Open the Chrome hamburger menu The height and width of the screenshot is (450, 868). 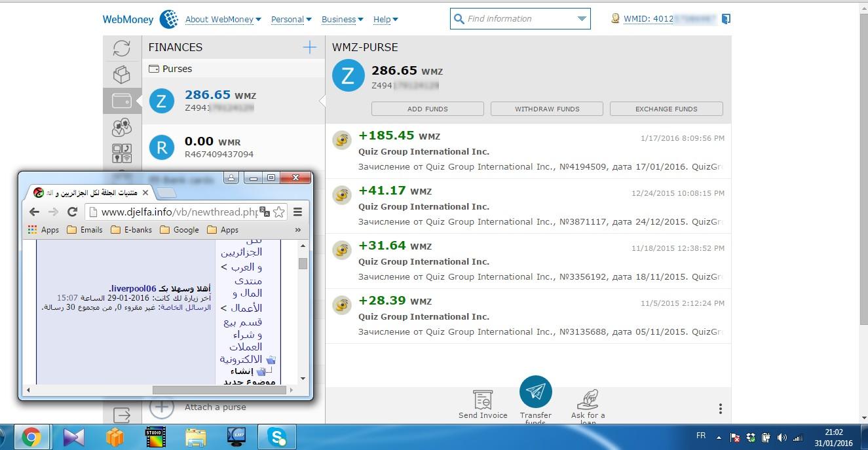coord(297,212)
